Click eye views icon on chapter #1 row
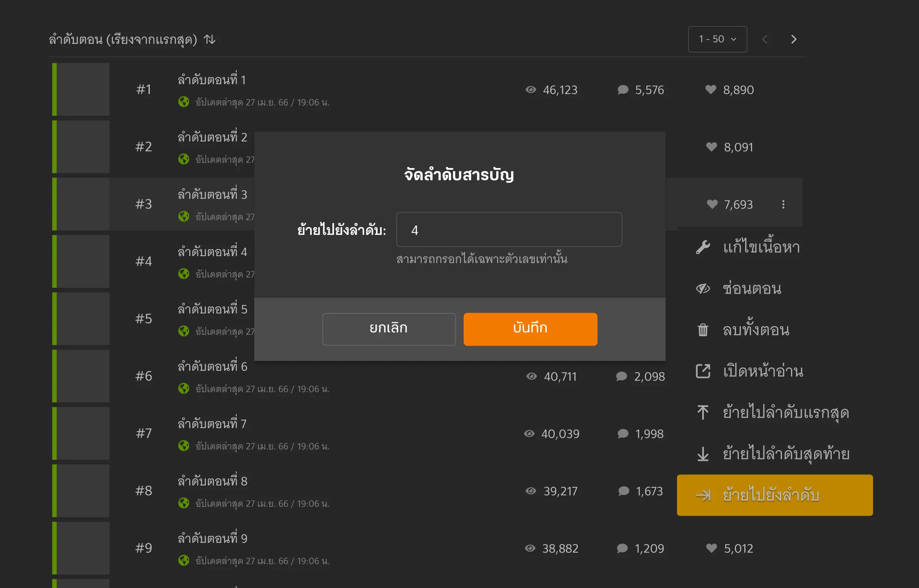Screen dimensions: 919x588 click(531, 90)
